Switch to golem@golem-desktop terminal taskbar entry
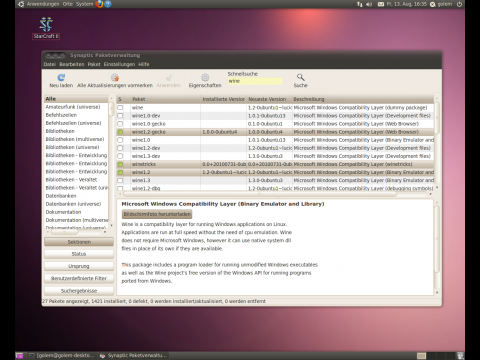This screenshot has height=360, width=480. [62, 356]
